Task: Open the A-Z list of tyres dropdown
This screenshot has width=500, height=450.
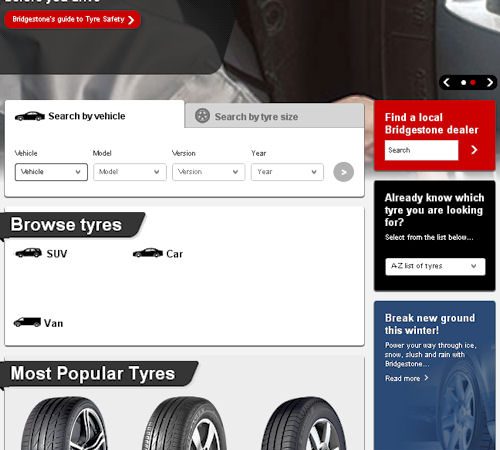Action: pos(435,266)
